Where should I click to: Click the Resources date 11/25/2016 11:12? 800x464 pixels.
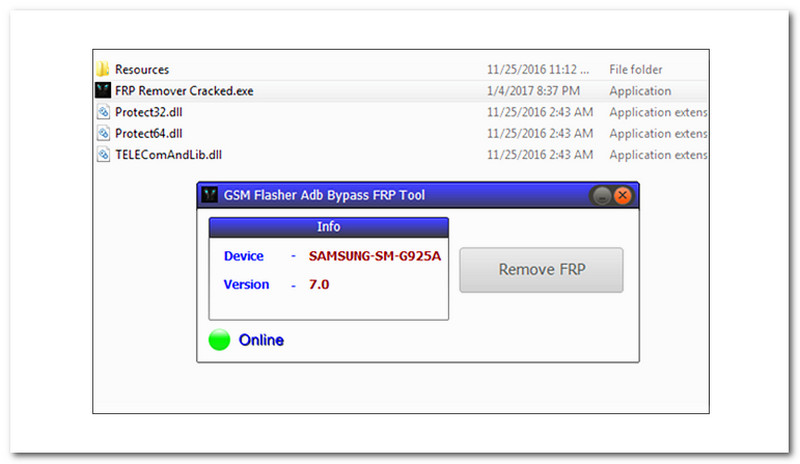tap(538, 69)
